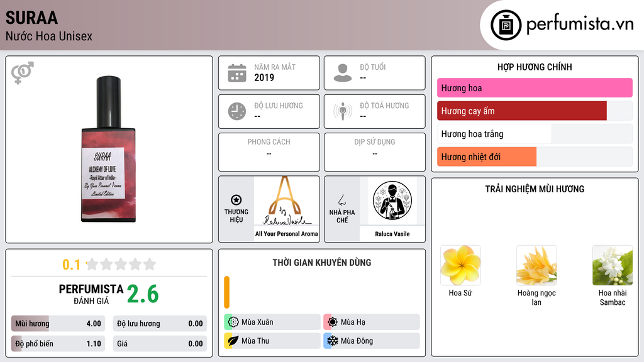Click the Phong cách card
Screen dimensions: 644x362
click(269, 152)
